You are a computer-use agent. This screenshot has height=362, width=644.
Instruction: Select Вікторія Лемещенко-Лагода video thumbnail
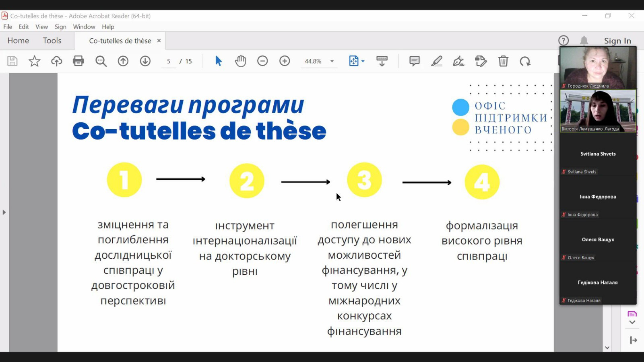(x=598, y=111)
